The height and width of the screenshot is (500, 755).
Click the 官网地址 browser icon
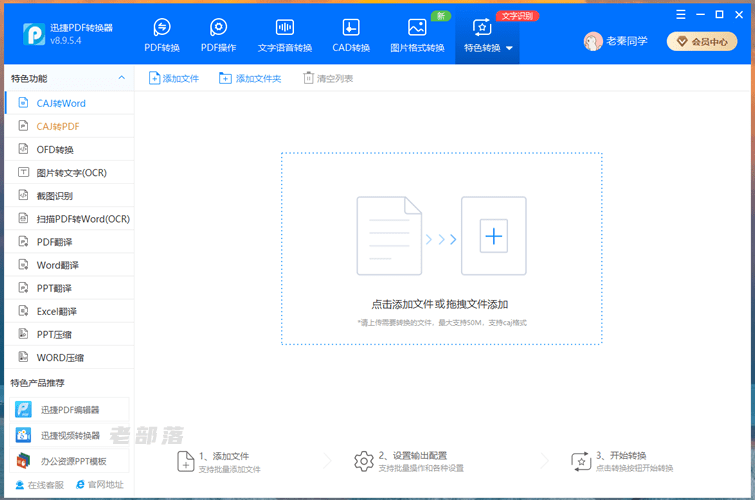coord(80,485)
